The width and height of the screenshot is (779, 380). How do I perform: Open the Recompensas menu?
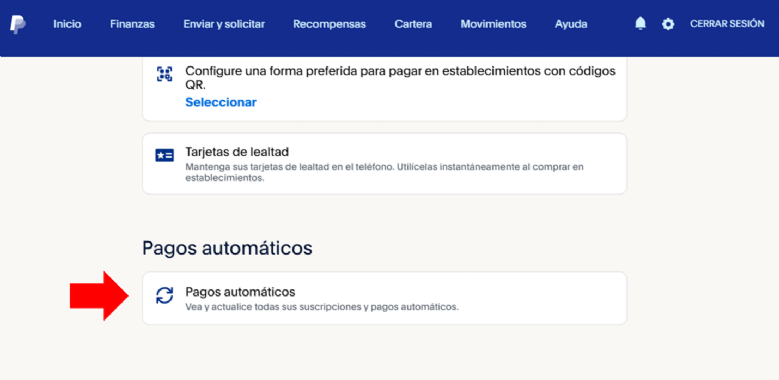(x=329, y=24)
